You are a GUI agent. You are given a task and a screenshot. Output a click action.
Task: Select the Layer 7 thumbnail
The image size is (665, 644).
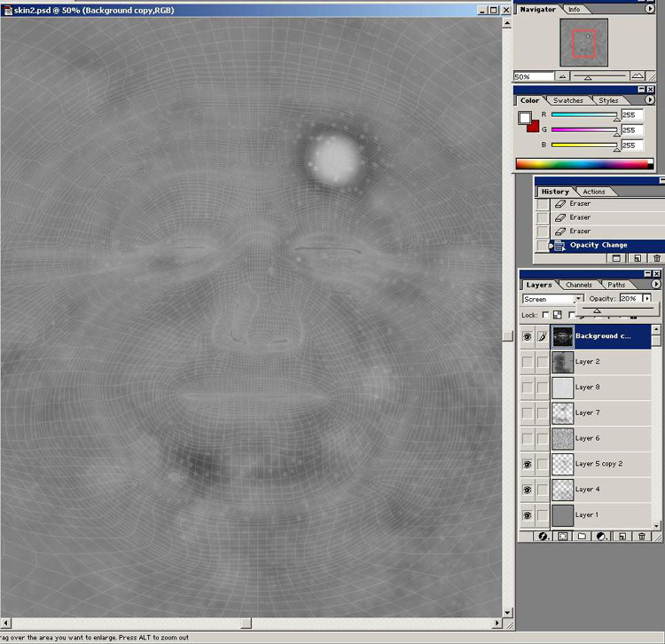pos(562,412)
